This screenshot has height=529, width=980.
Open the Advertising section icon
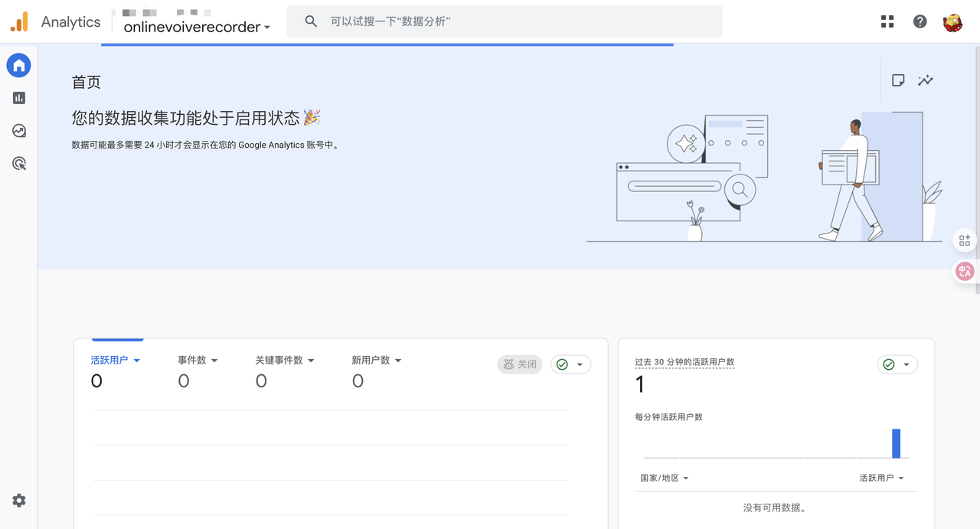[x=19, y=163]
